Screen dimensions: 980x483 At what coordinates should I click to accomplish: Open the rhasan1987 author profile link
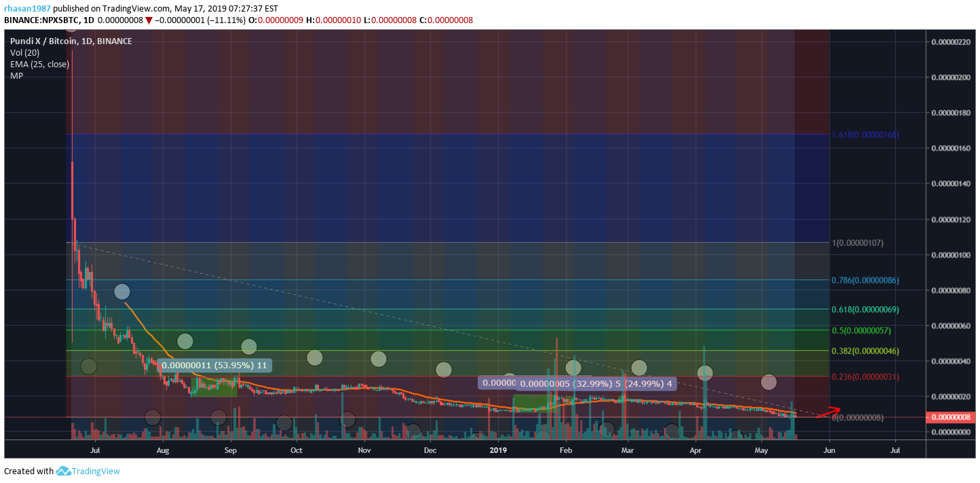point(27,8)
